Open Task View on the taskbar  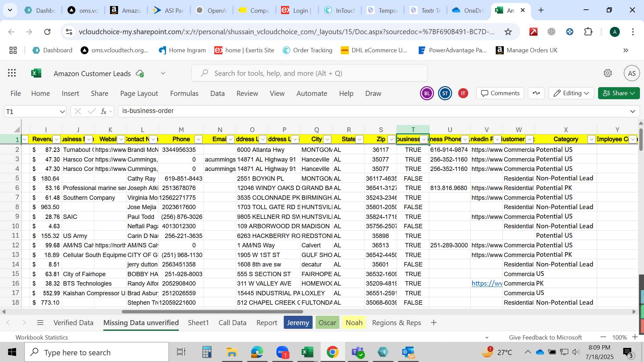pyautogui.click(x=181, y=352)
